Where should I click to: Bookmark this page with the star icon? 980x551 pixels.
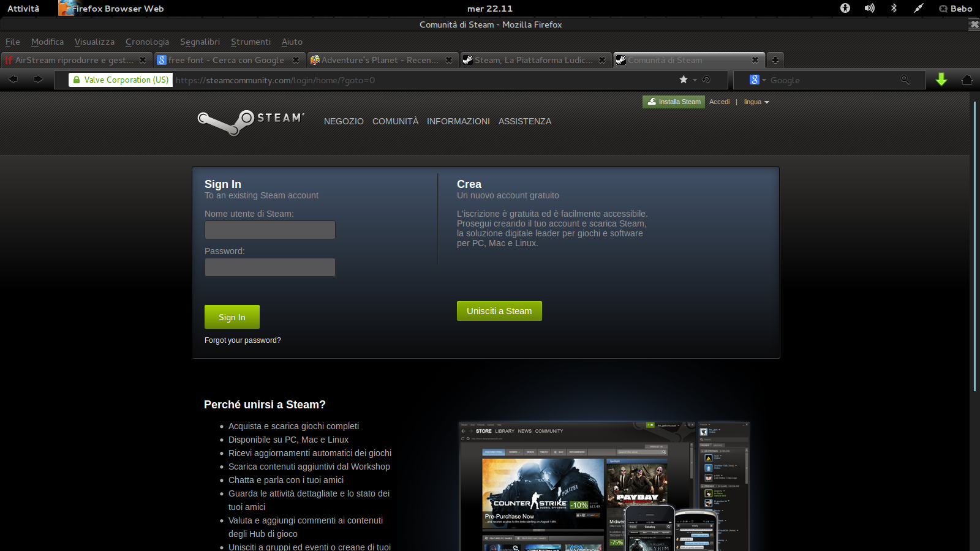tap(684, 80)
